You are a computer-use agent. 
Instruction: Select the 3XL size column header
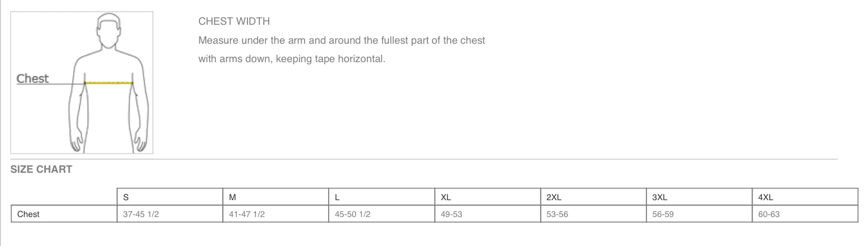click(x=700, y=197)
